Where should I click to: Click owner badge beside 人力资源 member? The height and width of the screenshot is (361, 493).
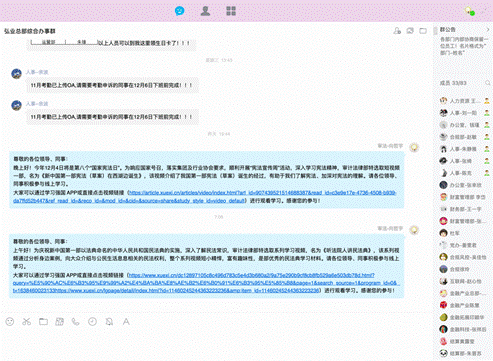click(x=487, y=101)
